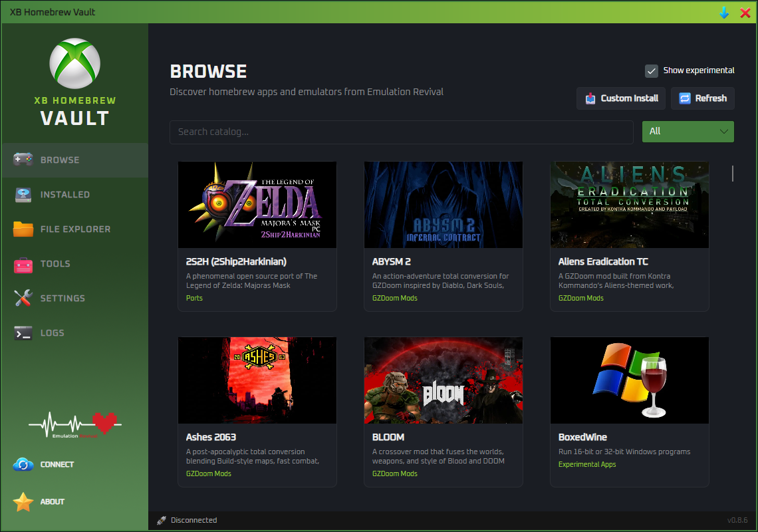This screenshot has height=532, width=758.
Task: Click GZDoom Mods tag under Aliens Eradication
Action: (581, 299)
